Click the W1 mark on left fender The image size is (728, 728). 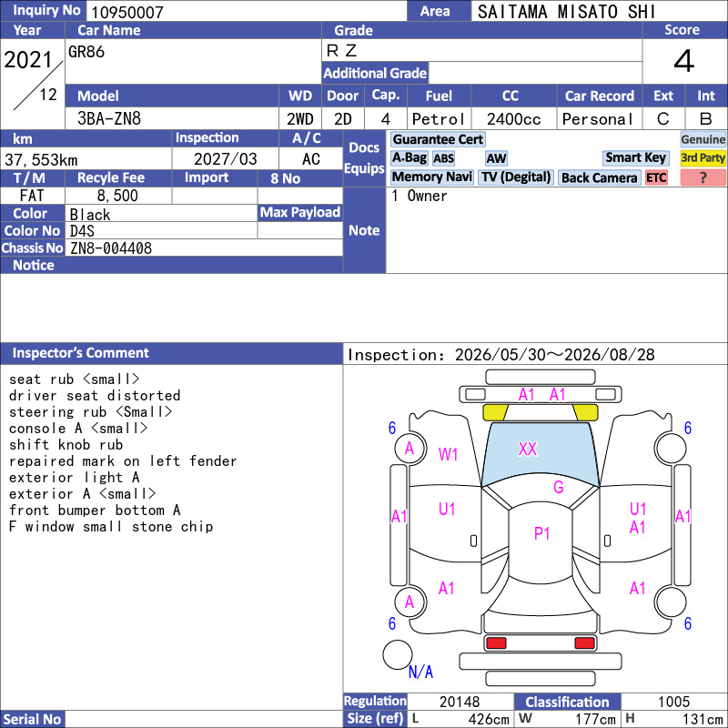pos(448,454)
